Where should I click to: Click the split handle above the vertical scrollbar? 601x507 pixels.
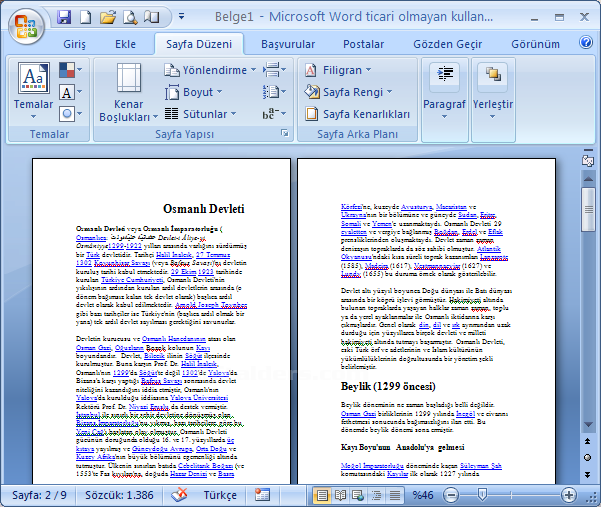pyautogui.click(x=588, y=150)
